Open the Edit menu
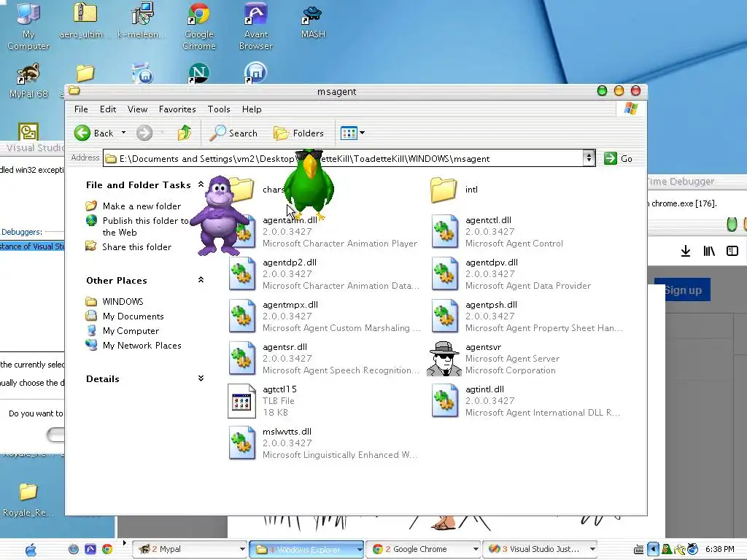Image resolution: width=747 pixels, height=560 pixels. tap(108, 109)
